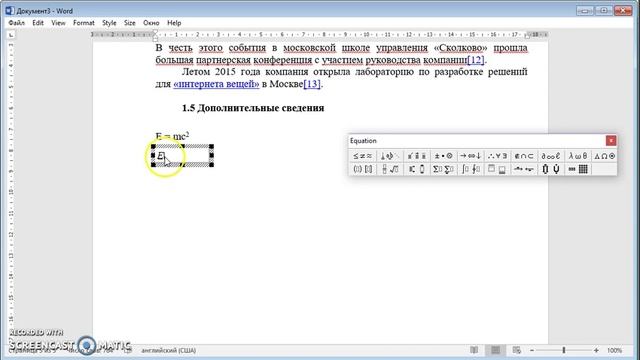The width and height of the screenshot is (640, 360).
Task: Open the Edit menu
Action: click(x=38, y=23)
